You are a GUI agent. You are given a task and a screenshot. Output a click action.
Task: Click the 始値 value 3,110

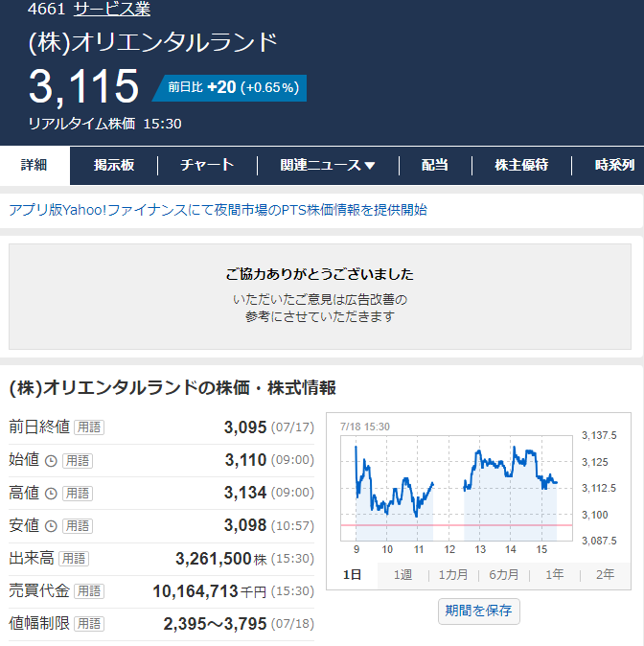245,460
